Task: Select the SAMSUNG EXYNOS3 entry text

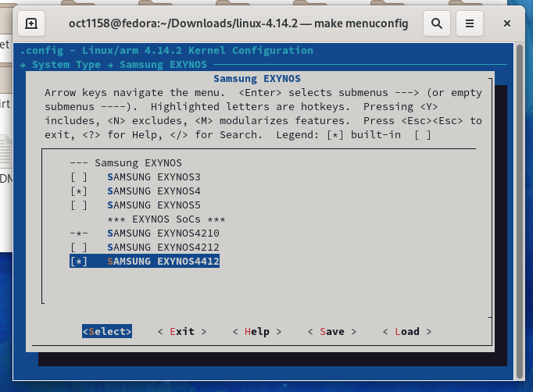Action: (x=154, y=177)
